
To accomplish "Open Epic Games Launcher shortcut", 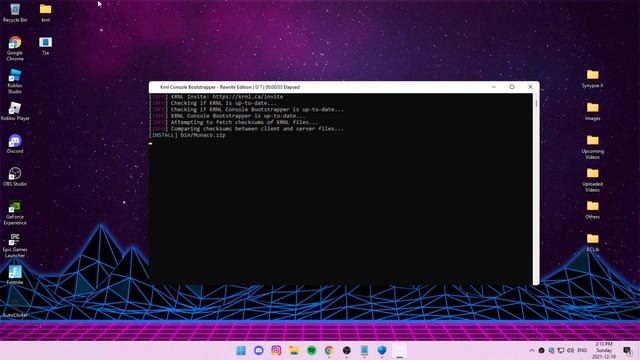I will pyautogui.click(x=15, y=245).
